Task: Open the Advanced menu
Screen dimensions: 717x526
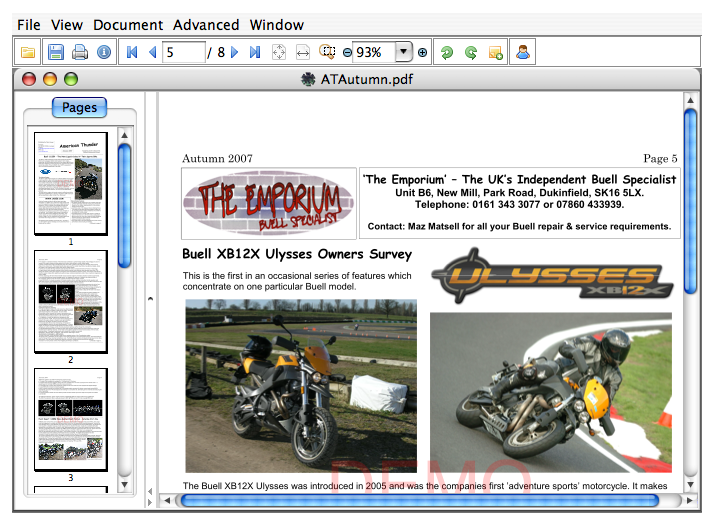Action: point(206,25)
